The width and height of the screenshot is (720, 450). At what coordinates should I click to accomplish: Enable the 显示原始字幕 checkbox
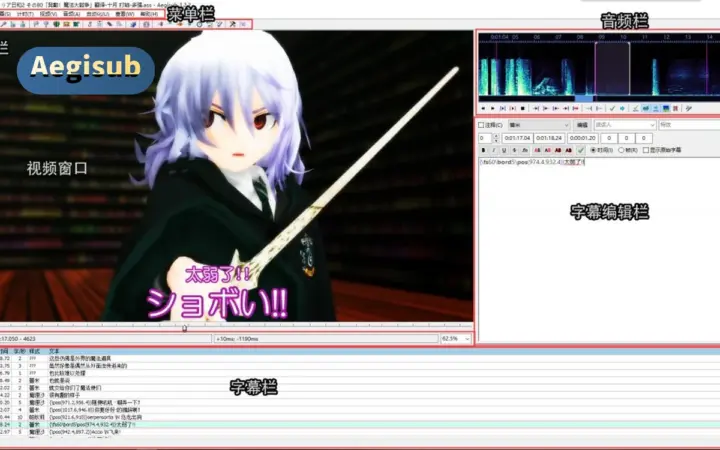click(x=646, y=150)
